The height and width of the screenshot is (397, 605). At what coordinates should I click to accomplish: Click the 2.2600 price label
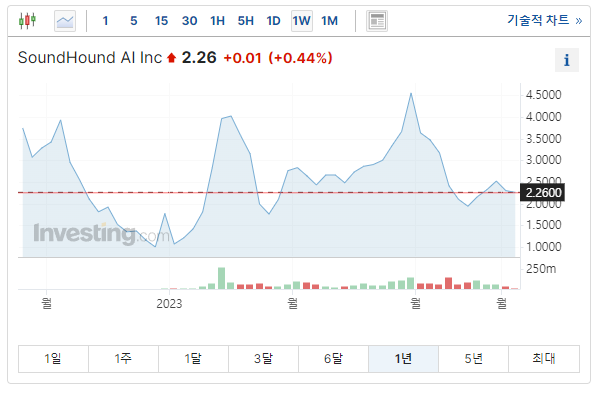click(542, 192)
